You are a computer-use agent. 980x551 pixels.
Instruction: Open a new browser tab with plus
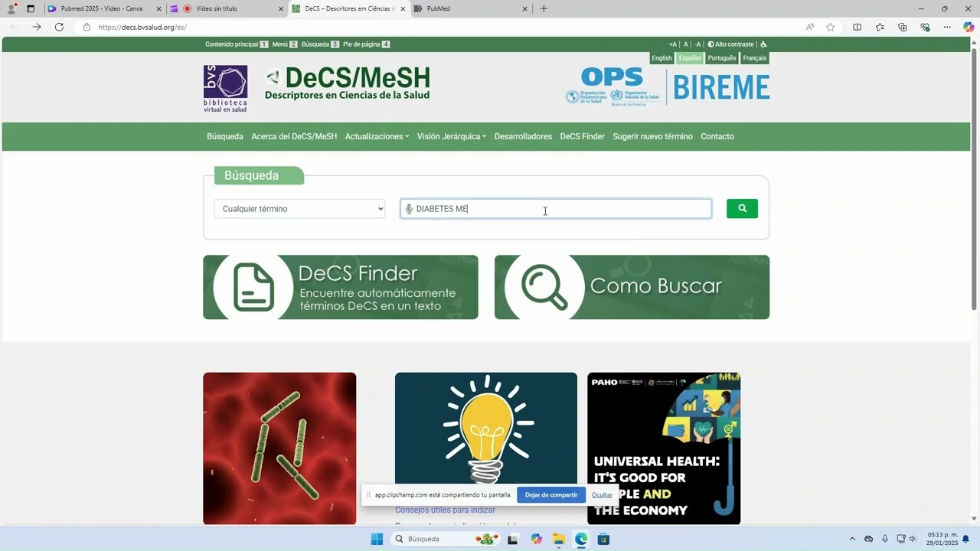544,8
